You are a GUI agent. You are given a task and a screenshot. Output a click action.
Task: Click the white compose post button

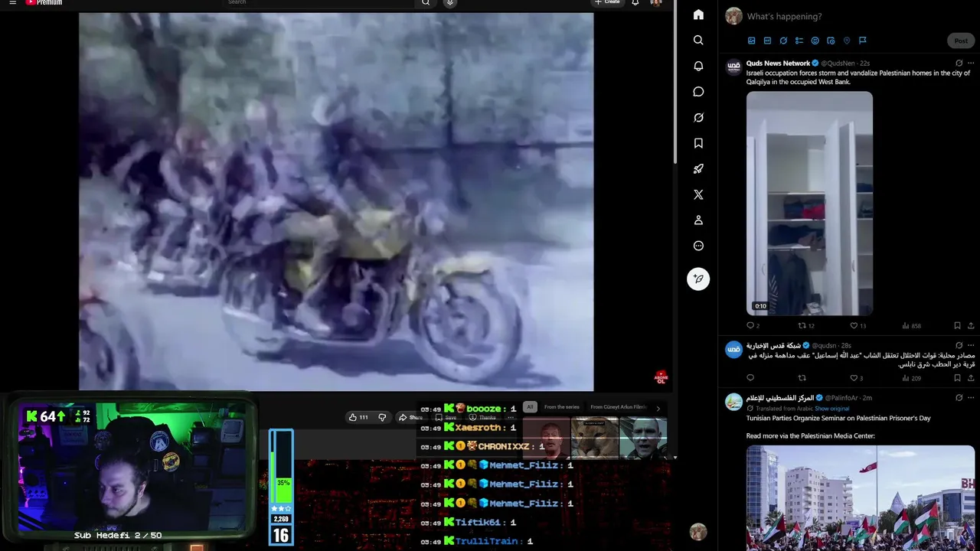pyautogui.click(x=698, y=279)
